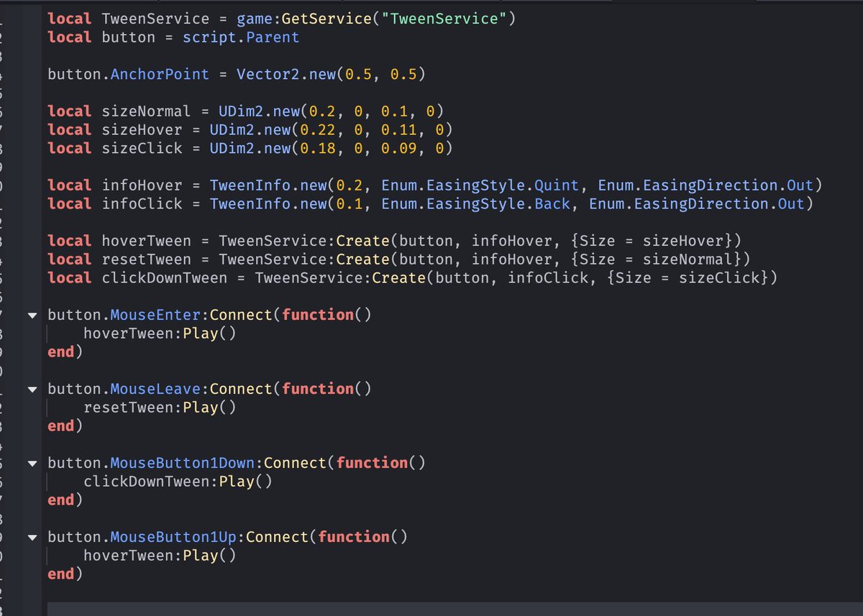This screenshot has height=616, width=863.
Task: Click script.Parent on the button line
Action: (x=241, y=37)
